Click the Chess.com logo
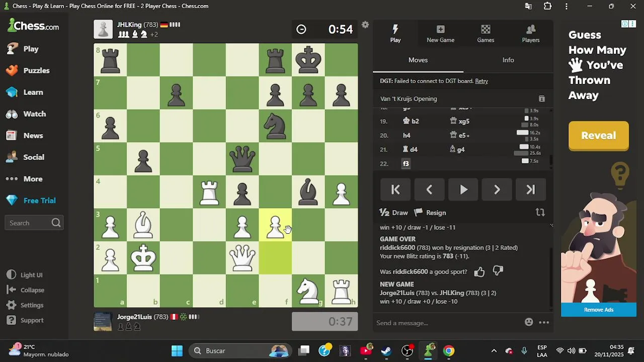This screenshot has height=362, width=644. click(33, 26)
